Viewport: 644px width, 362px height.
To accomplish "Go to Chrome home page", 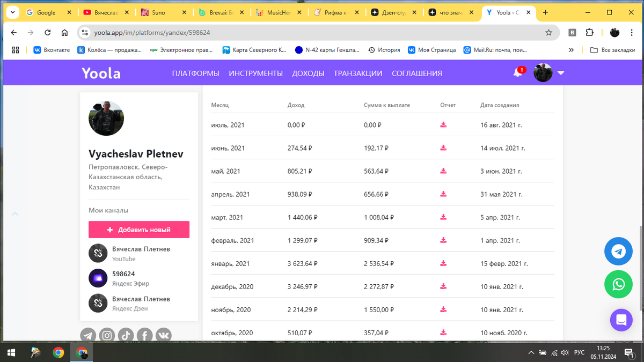I will [x=64, y=33].
